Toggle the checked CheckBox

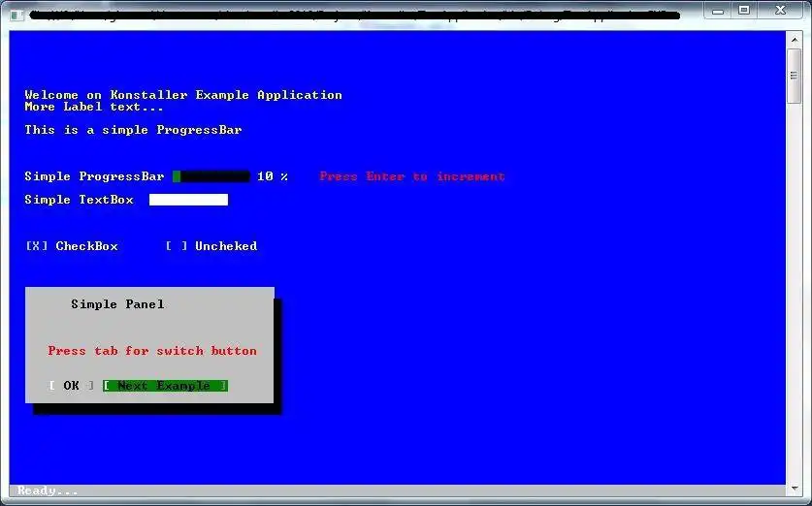click(37, 246)
